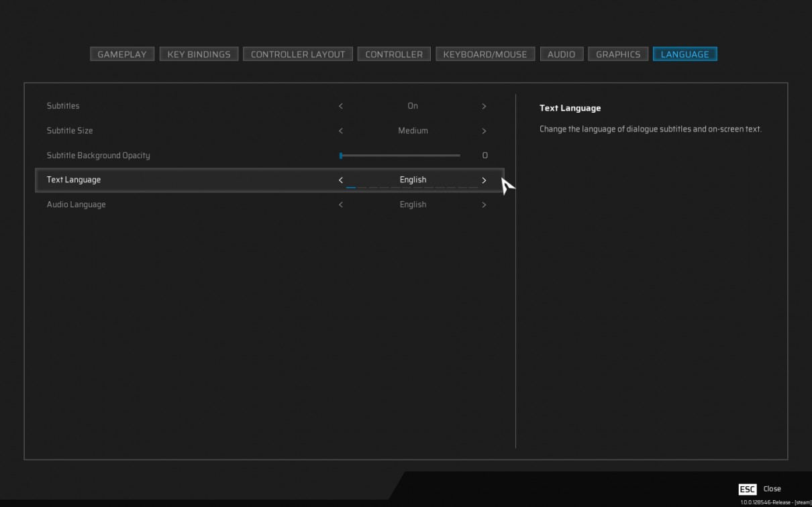Click the ESC key icon
The width and height of the screenshot is (812, 507).
pyautogui.click(x=748, y=489)
